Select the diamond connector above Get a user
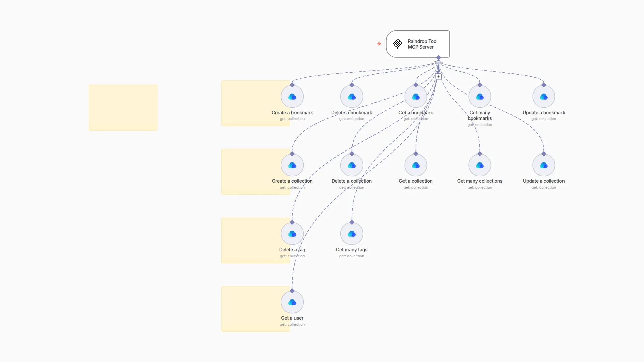This screenshot has width=644, height=362. pos(292,290)
